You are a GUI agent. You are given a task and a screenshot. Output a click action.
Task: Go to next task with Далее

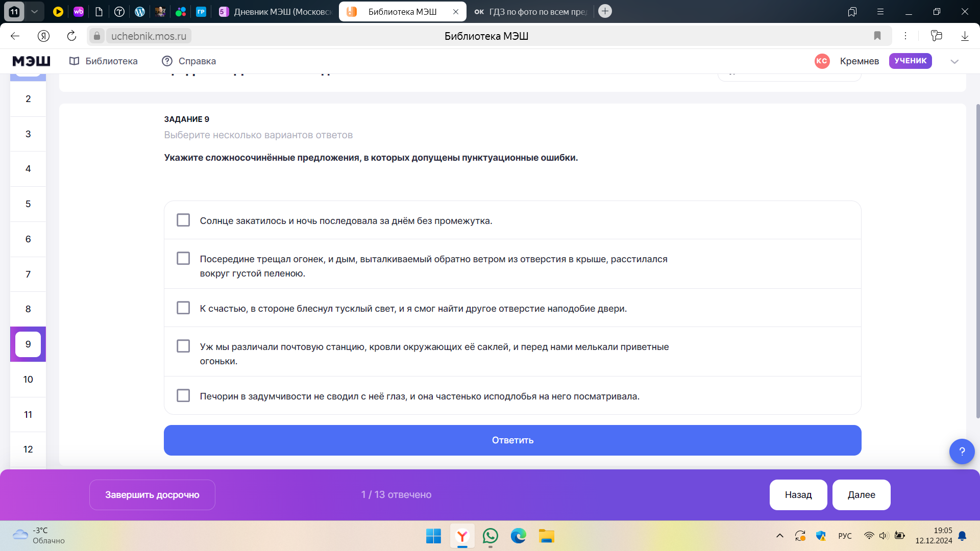(862, 495)
